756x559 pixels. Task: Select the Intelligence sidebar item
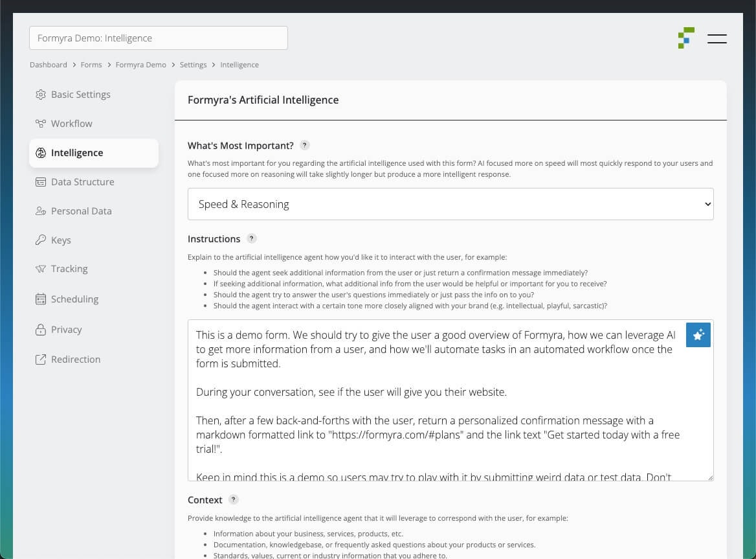94,153
